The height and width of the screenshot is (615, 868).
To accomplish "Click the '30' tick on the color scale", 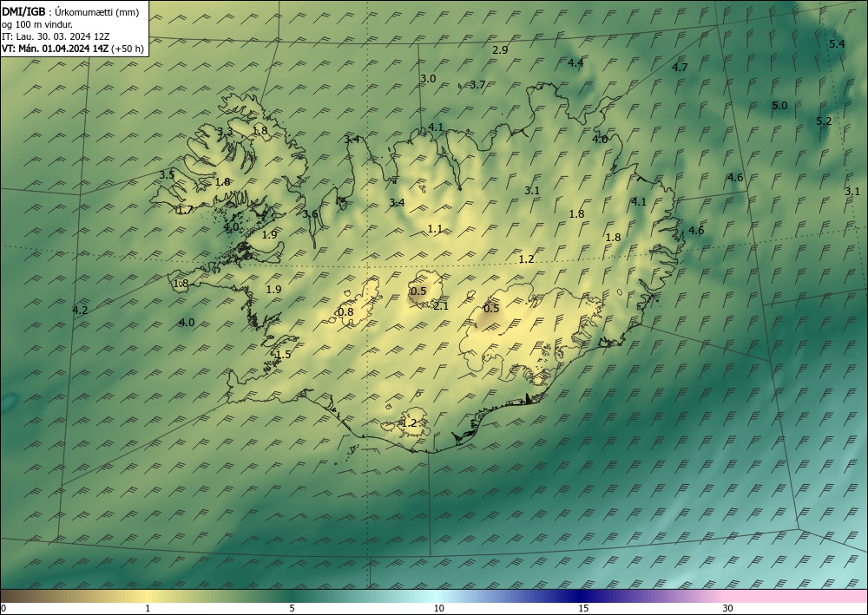I will [x=728, y=608].
